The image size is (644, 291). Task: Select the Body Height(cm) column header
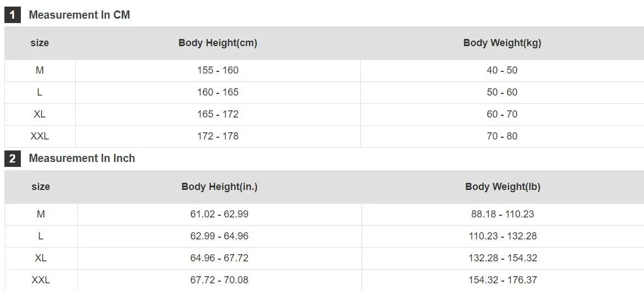pos(218,43)
